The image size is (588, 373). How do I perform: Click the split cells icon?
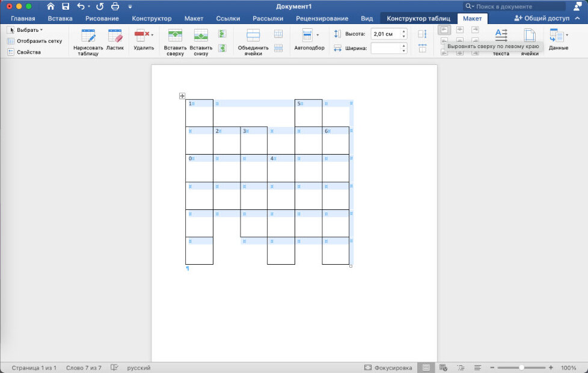278,34
